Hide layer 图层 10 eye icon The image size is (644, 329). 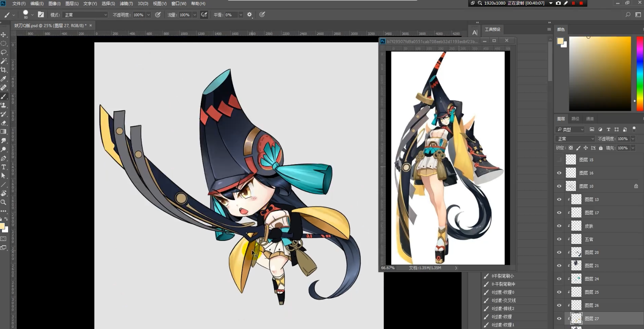coord(559,186)
